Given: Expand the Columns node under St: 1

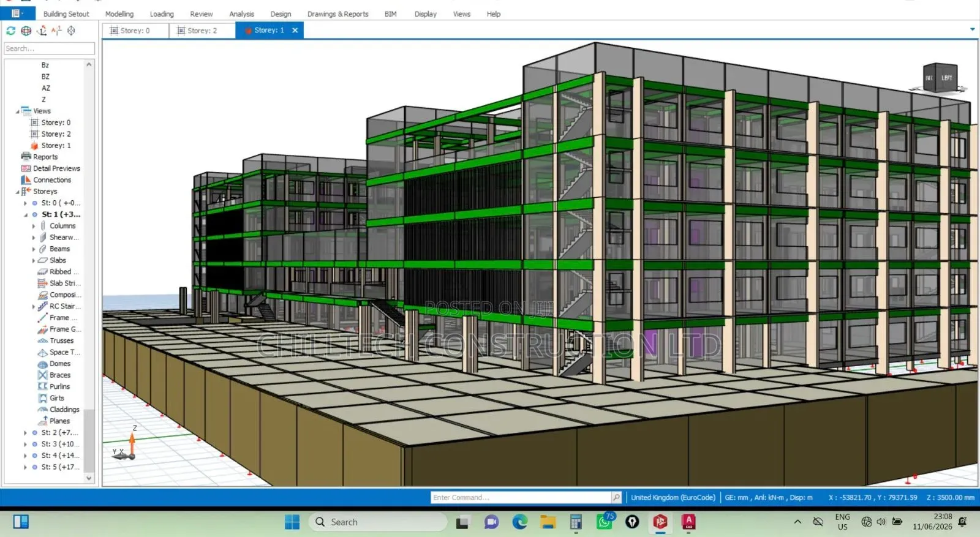Looking at the screenshot, I should click(34, 227).
